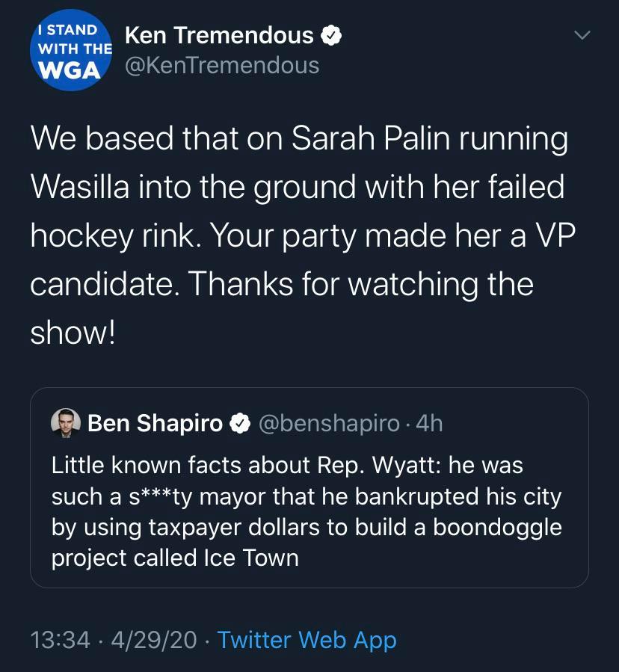Click Ben Shapiro's verified checkmark badge
The width and height of the screenshot is (619, 672).
click(x=239, y=424)
